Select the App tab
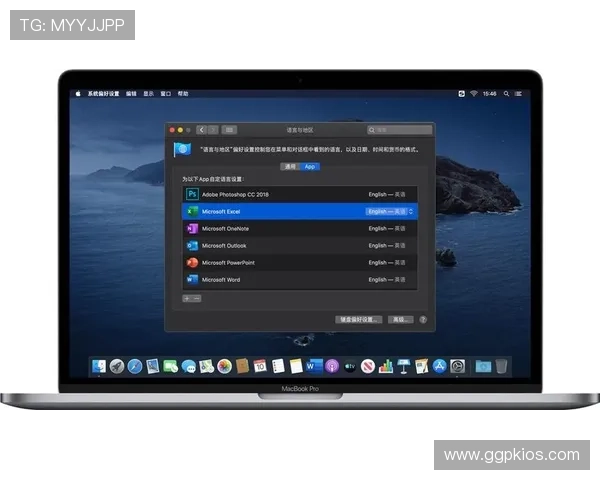Image resolution: width=600 pixels, height=480 pixels. [x=310, y=167]
